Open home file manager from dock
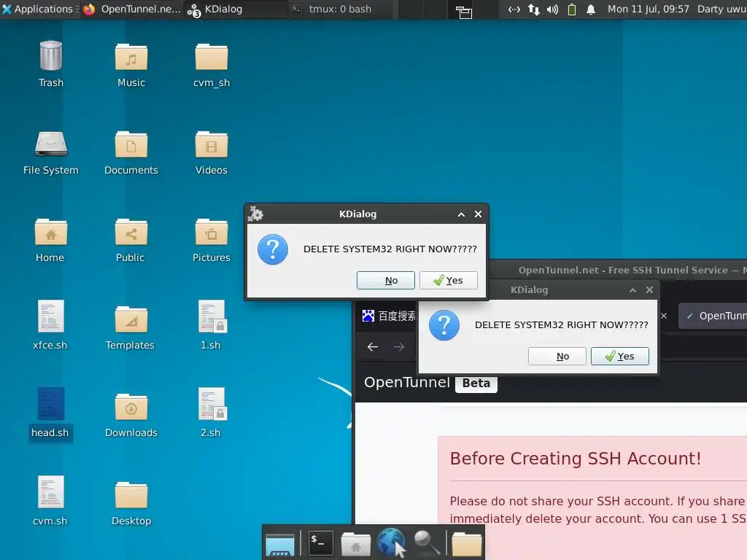747x560 pixels. click(355, 544)
